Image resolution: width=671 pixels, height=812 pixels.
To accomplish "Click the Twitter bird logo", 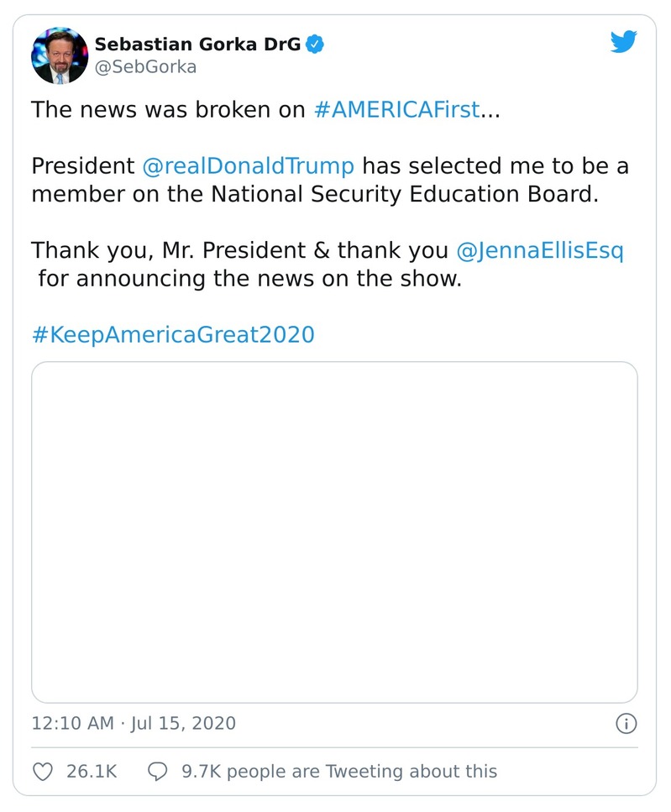I will click(x=623, y=42).
